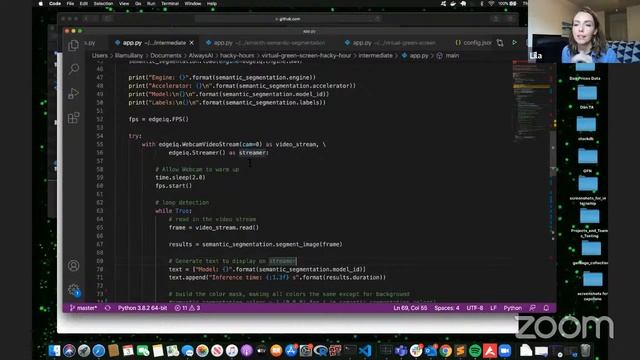Click the 'hacky-hours' breadcrumb segment
The image size is (640, 360).
(x=237, y=56)
